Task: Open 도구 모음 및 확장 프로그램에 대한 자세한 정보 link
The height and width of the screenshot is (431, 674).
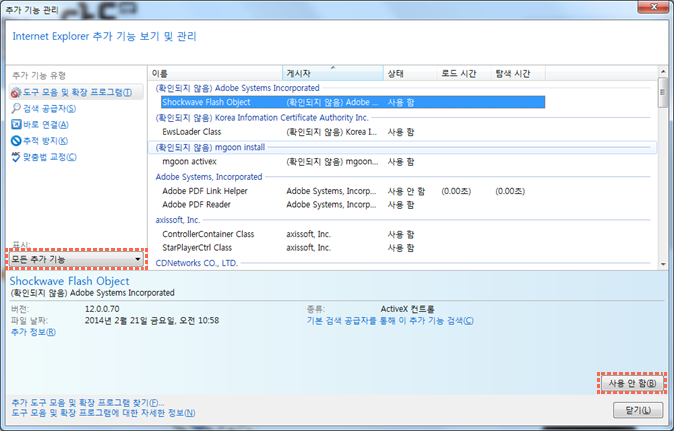Action: [x=103, y=413]
